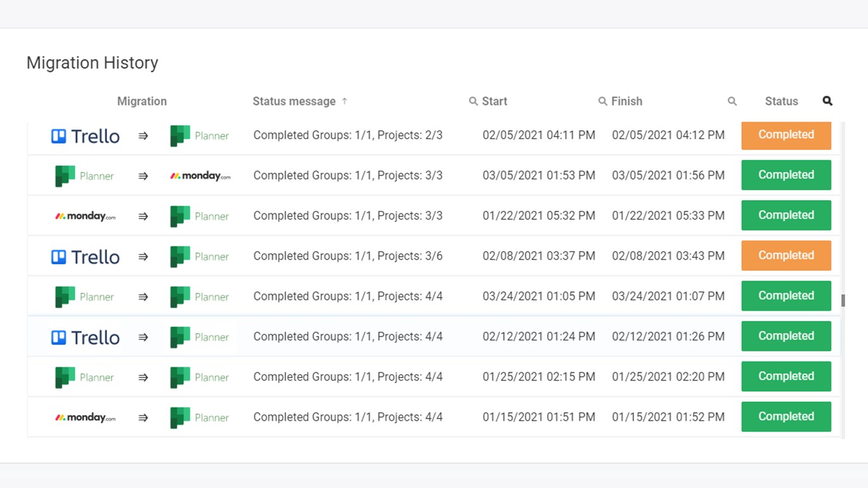Select the "Projects: 3/6" status message text
Viewport: 868px width, 488px height.
pos(410,256)
